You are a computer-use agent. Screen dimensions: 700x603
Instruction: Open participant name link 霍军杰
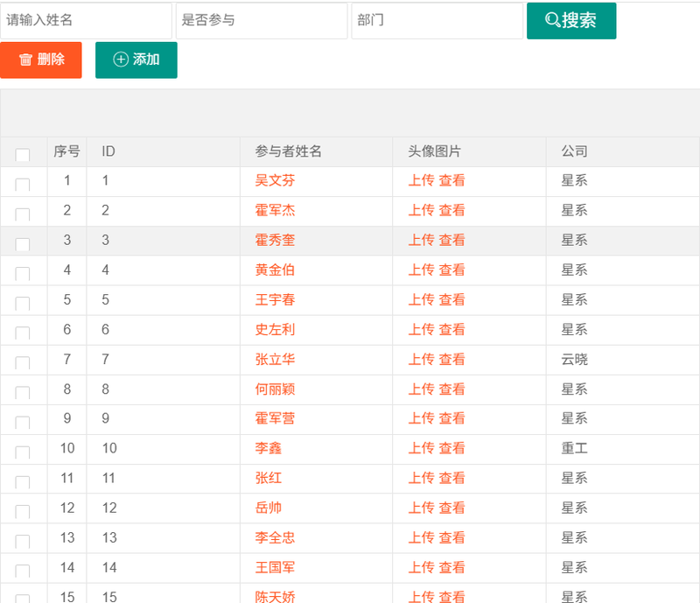coord(275,210)
